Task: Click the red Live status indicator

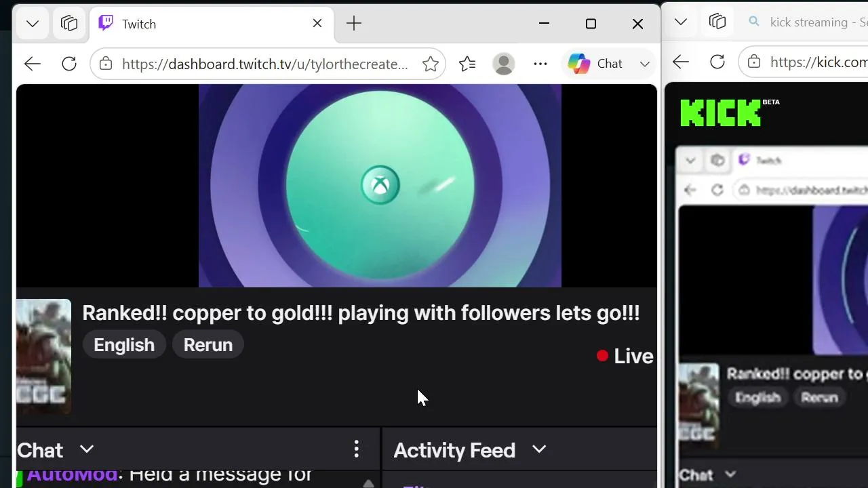Action: pyautogui.click(x=625, y=356)
